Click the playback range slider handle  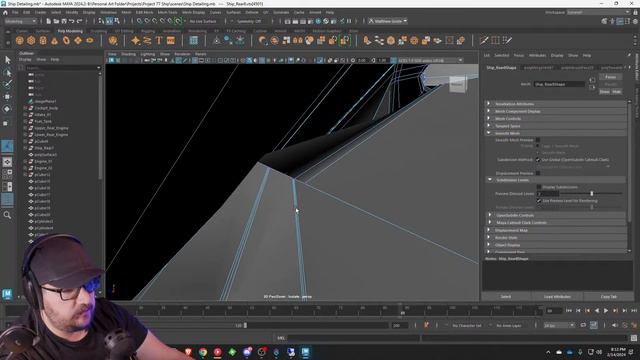tap(245, 325)
